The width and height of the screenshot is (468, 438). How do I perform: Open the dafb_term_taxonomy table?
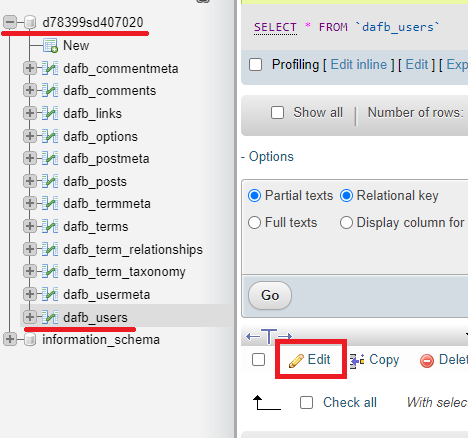[124, 272]
